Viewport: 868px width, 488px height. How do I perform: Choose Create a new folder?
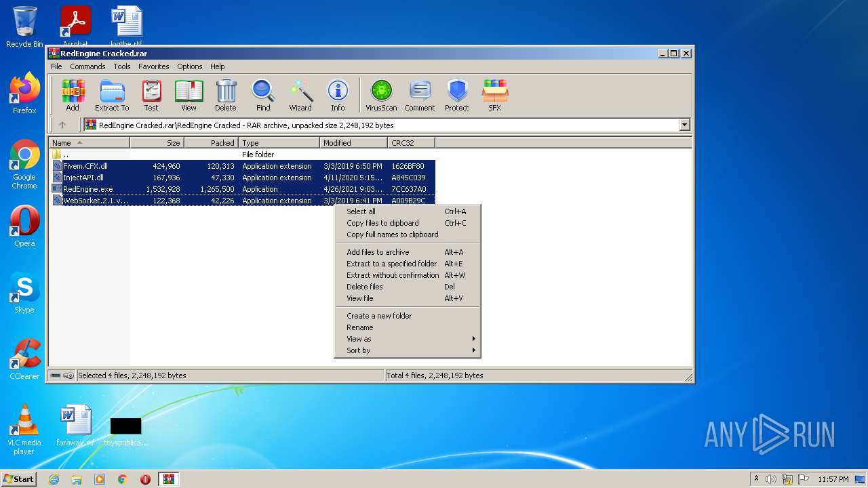[x=408, y=316]
